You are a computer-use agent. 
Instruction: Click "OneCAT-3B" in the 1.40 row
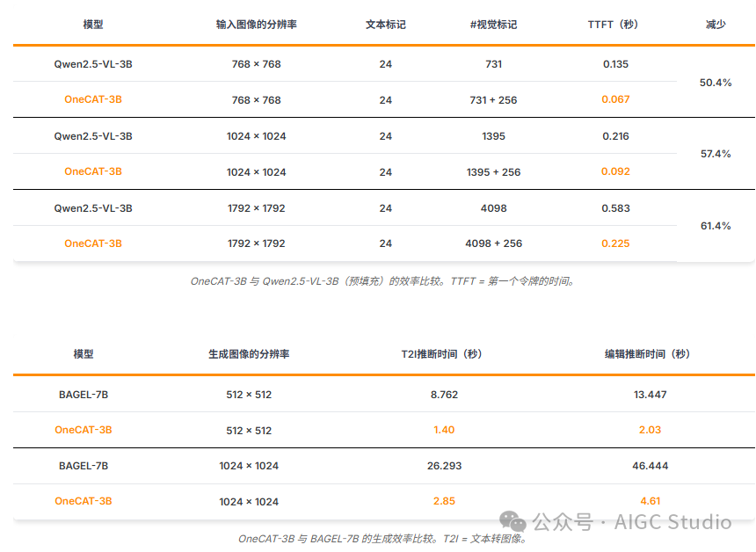(x=84, y=430)
